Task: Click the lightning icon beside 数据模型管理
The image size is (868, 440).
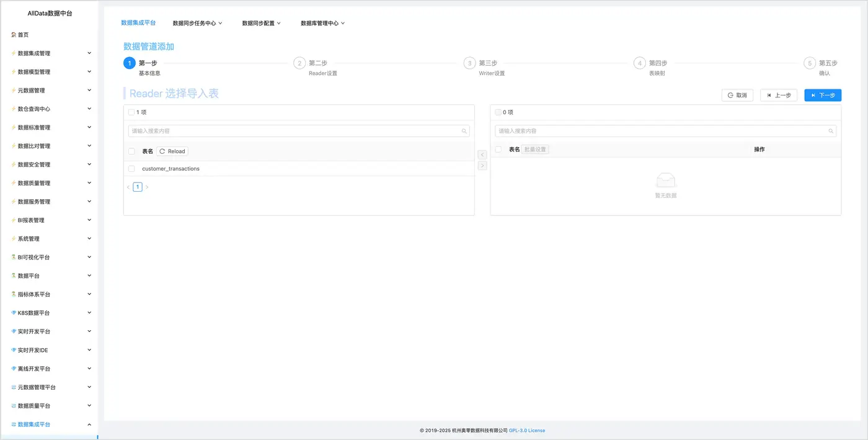Action: tap(14, 72)
